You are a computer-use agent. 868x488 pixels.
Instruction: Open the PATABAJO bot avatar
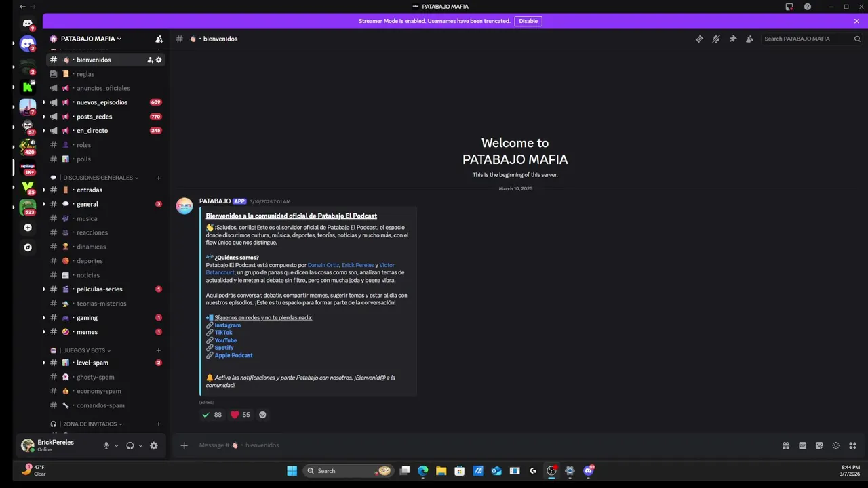click(184, 206)
